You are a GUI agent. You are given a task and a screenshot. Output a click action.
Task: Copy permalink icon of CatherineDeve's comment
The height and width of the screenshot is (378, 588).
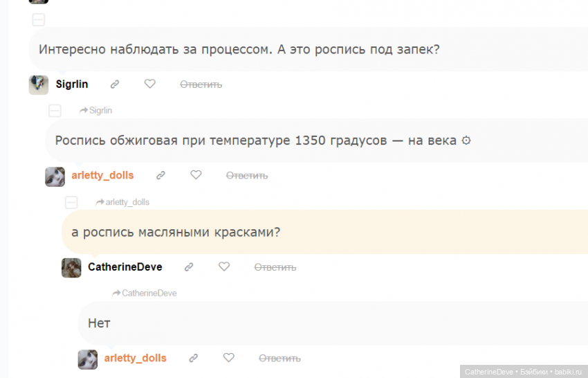coord(189,267)
